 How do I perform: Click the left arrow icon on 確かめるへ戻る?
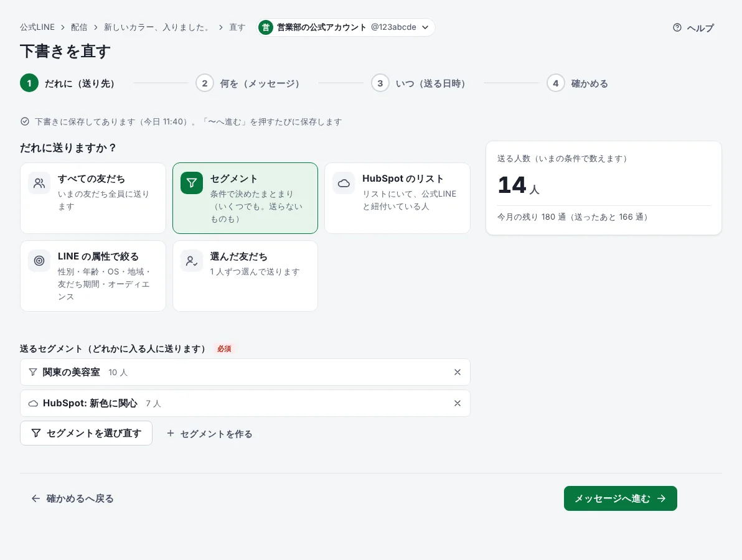coord(35,498)
